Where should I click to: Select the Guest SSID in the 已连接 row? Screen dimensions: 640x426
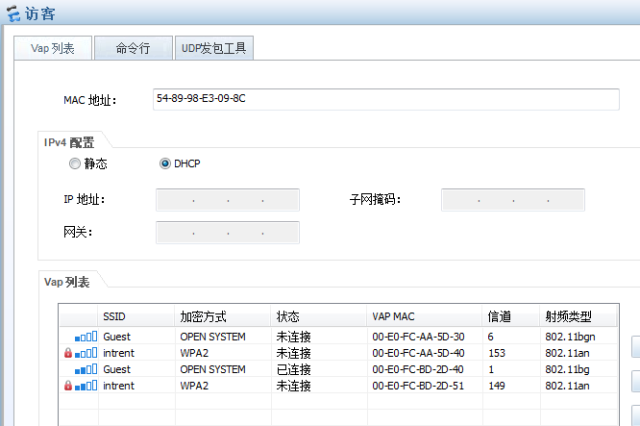(117, 369)
